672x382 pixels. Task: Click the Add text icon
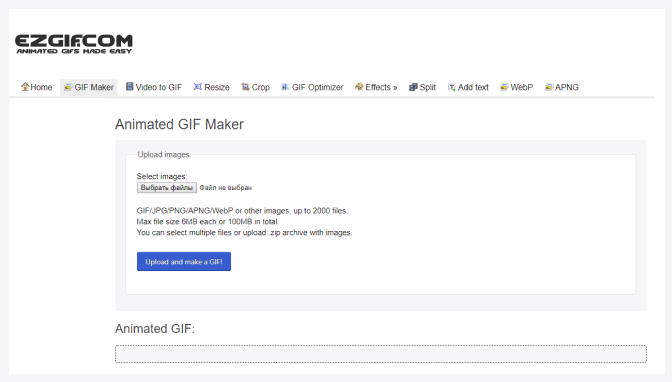452,87
